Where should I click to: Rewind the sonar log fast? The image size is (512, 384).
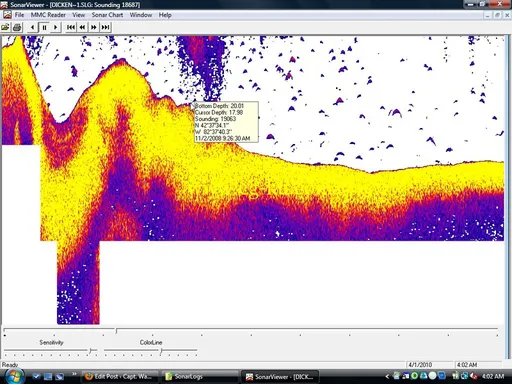point(82,27)
